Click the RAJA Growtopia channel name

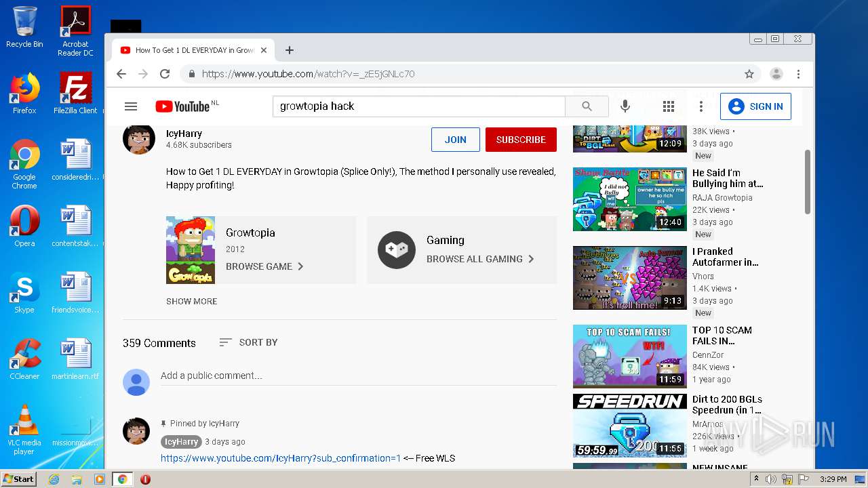click(x=722, y=198)
